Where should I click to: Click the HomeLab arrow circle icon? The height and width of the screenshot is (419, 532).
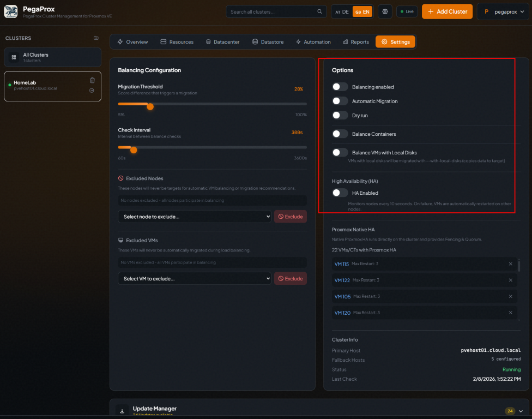92,91
